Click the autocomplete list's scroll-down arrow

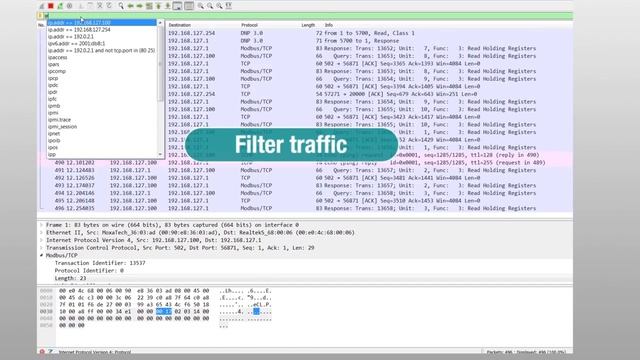pos(160,154)
